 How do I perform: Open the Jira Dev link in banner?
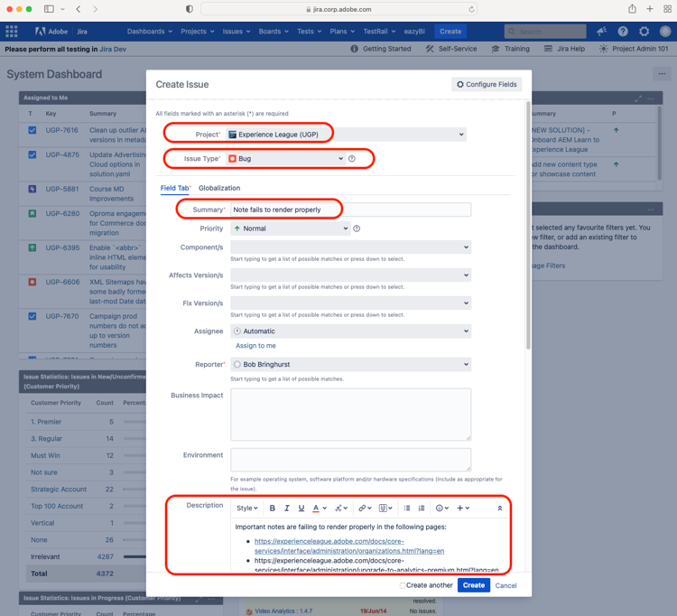[x=113, y=50]
